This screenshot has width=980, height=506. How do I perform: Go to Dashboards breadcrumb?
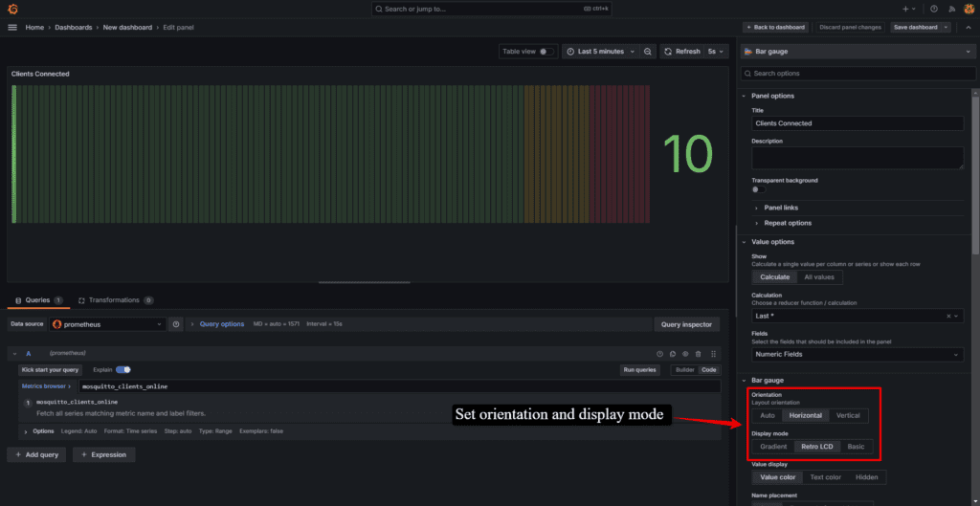point(73,28)
